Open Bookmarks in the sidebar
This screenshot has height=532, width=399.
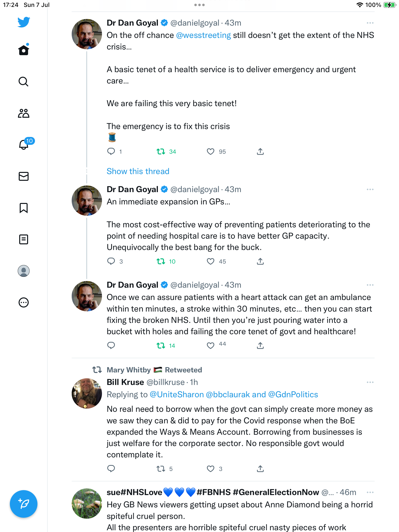pyautogui.click(x=24, y=208)
